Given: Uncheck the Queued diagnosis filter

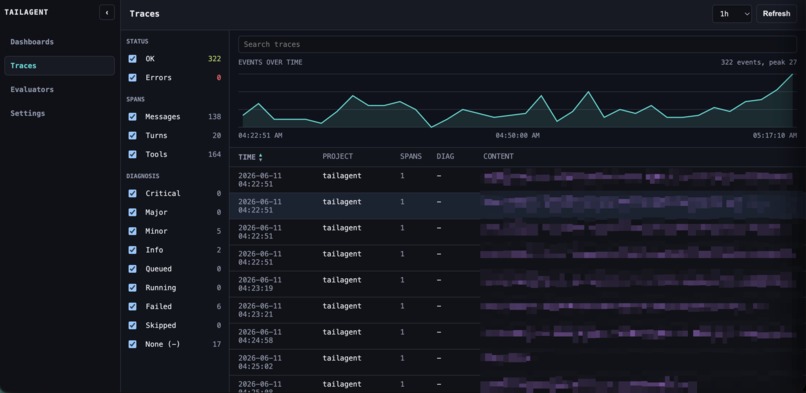Looking at the screenshot, I should pyautogui.click(x=133, y=269).
